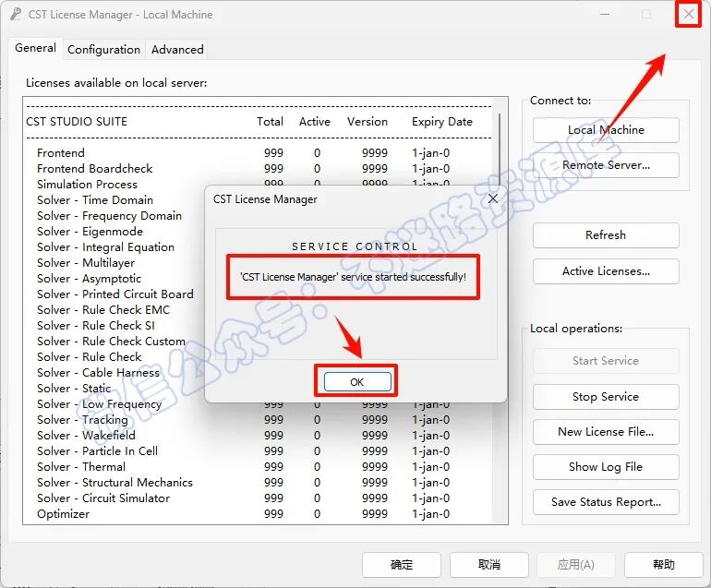Select Solver - Static entry
This screenshot has width=711, height=588.
(x=74, y=389)
